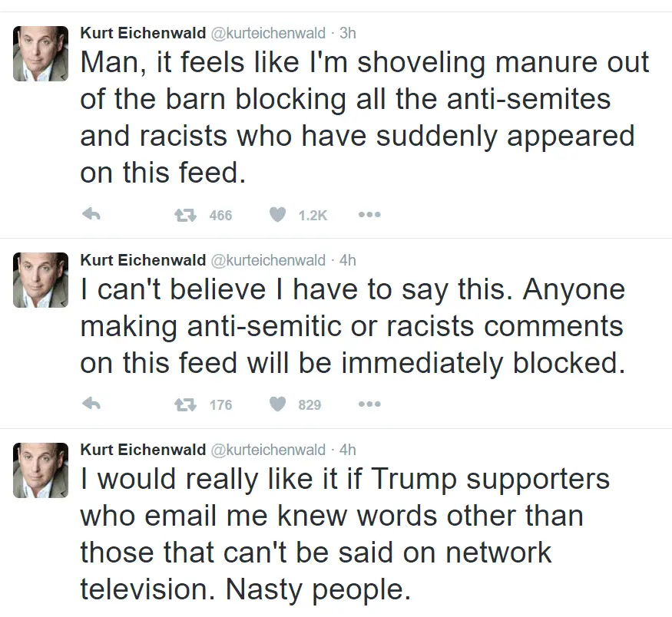Open more options on the shoveling manure tweet
The height and width of the screenshot is (617, 672).
(369, 216)
